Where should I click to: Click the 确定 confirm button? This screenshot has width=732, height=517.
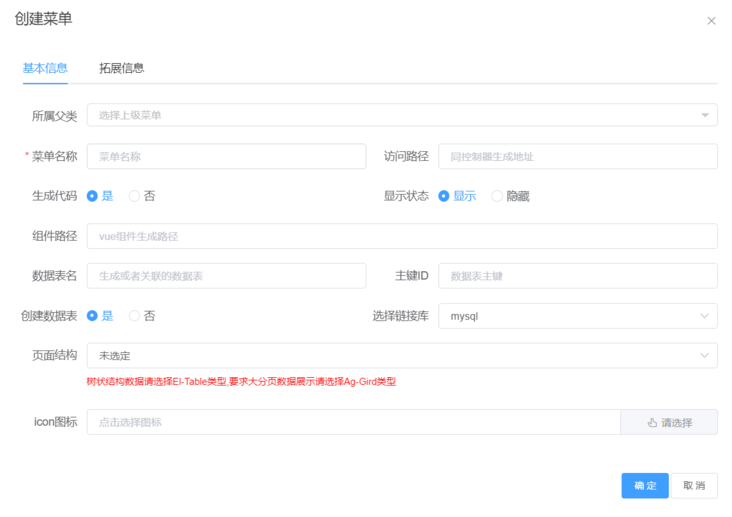coord(645,486)
